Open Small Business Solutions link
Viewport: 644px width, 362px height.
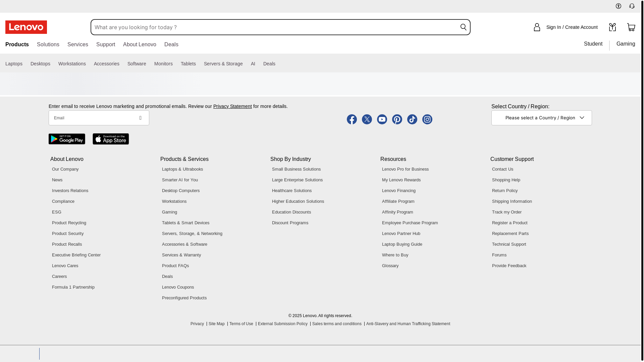tap(296, 169)
